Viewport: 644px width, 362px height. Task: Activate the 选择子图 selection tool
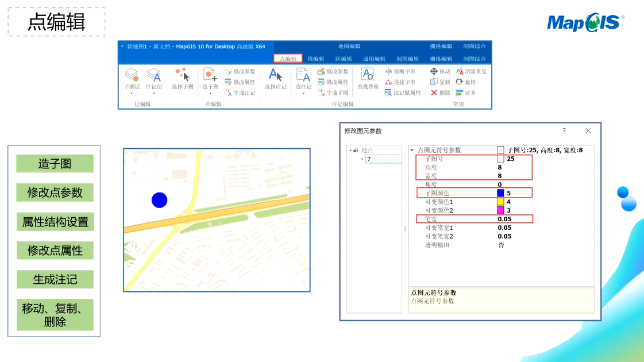182,78
